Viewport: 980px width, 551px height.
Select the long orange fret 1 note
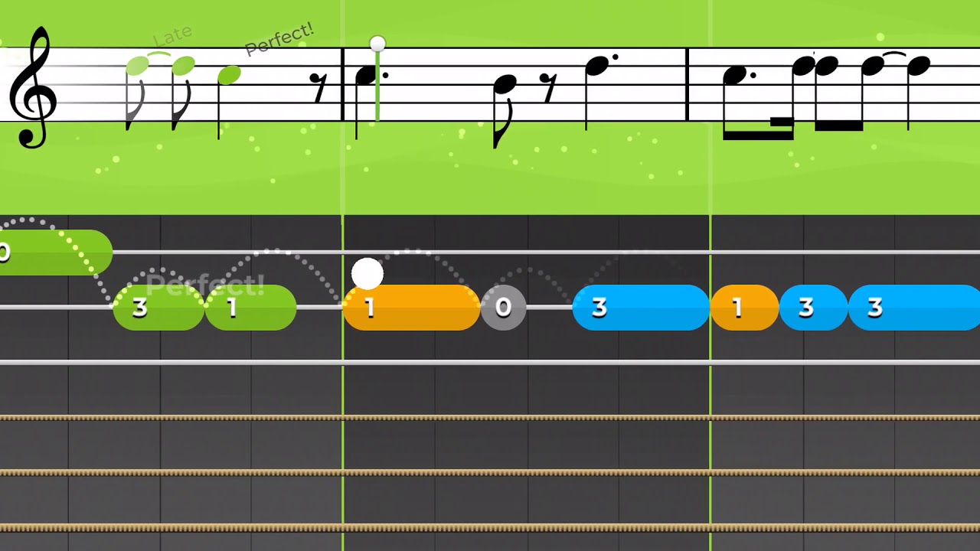(x=412, y=308)
